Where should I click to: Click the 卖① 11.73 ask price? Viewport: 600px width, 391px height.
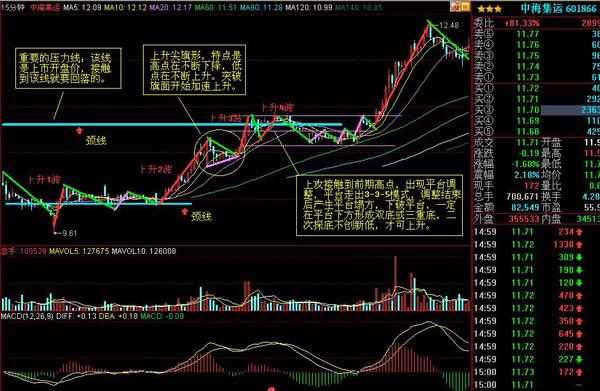point(528,77)
